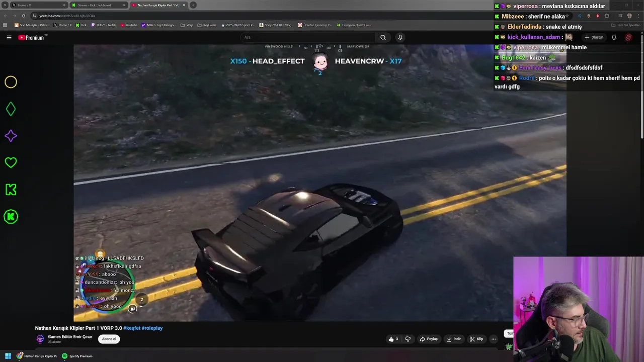Screen dimensions: 644x362
Task: Reload the current page
Action: [23, 16]
